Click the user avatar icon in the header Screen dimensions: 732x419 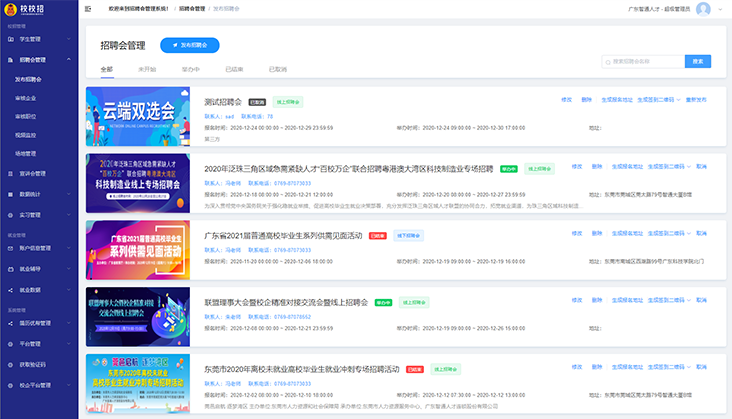pos(703,9)
